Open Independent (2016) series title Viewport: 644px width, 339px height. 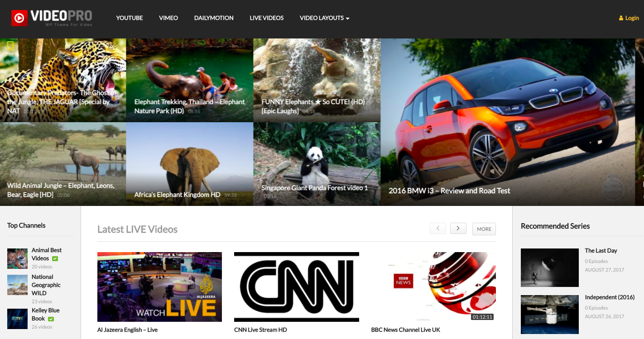coord(610,297)
